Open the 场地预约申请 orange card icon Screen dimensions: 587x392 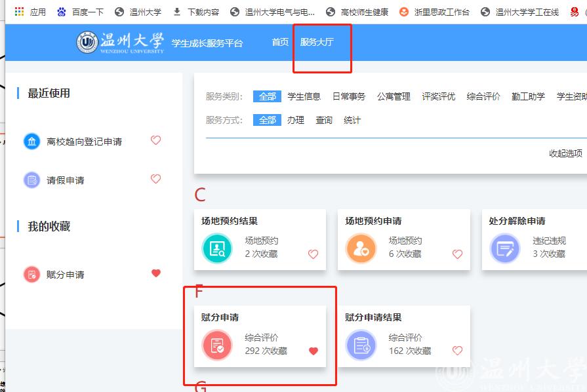[x=361, y=248]
